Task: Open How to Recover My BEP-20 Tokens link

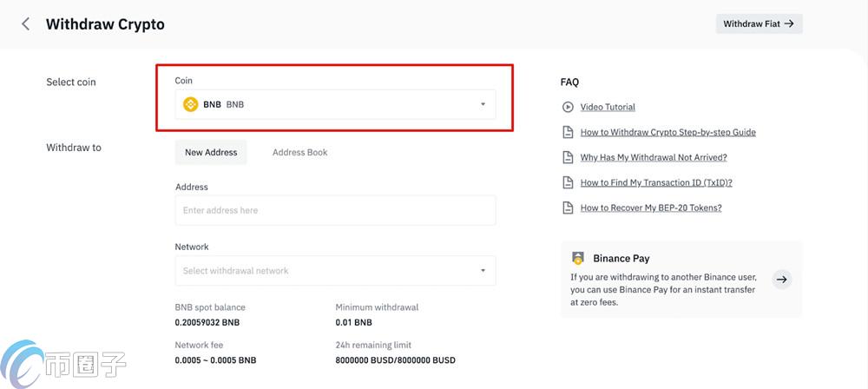Action: coord(651,208)
